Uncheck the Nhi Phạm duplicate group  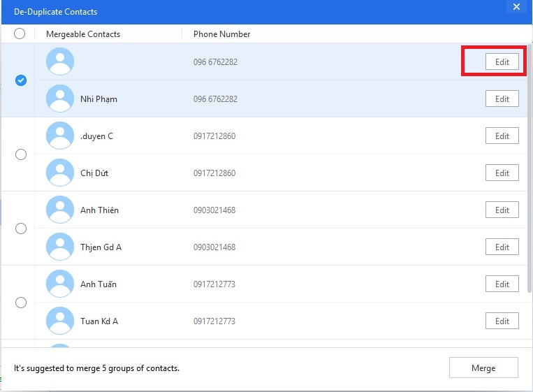tap(21, 80)
